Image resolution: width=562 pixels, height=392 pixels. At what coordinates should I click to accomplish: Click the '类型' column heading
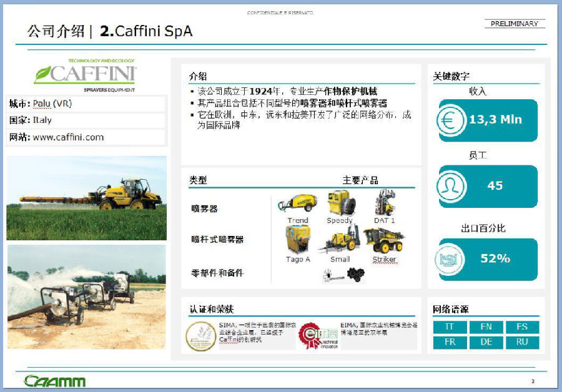pos(198,180)
